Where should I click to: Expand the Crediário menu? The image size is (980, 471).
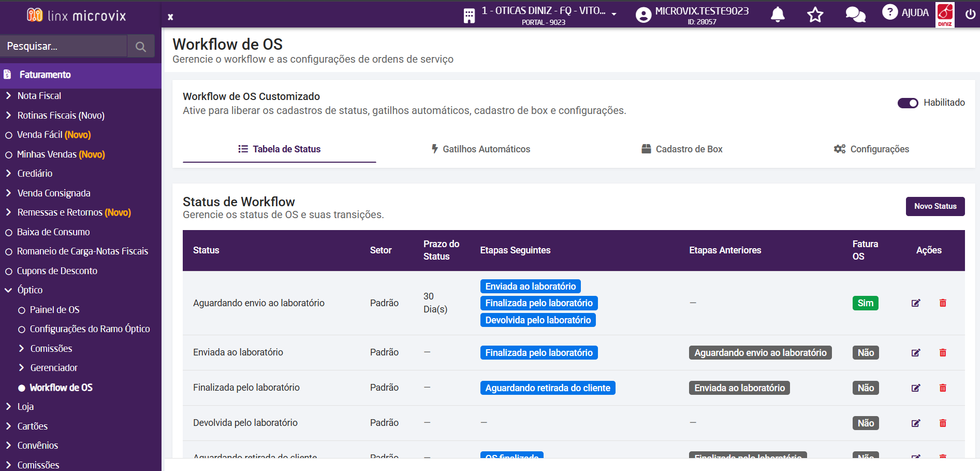8,173
